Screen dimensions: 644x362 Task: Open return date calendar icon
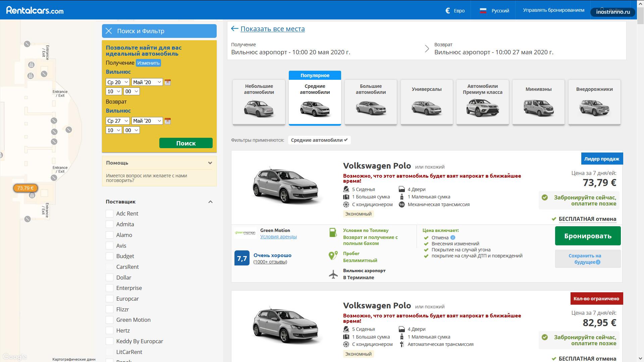pos(168,121)
